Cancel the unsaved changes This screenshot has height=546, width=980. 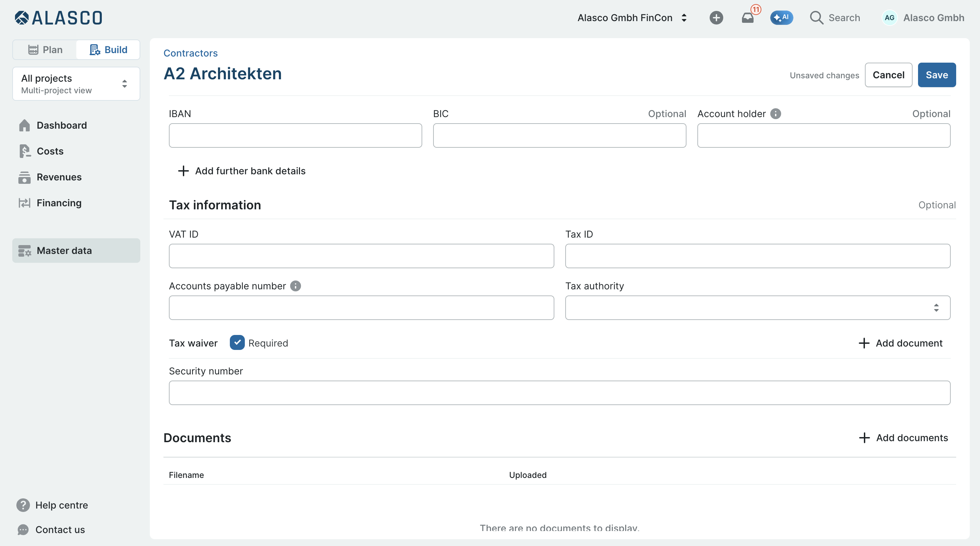pos(888,75)
